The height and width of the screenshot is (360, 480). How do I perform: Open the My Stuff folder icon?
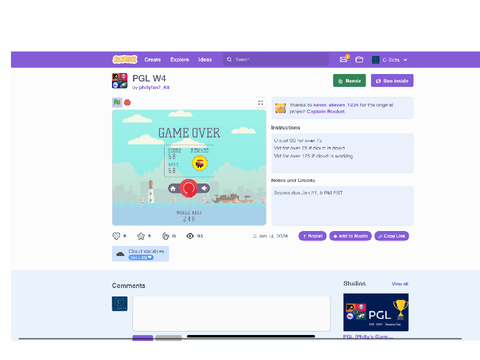click(x=359, y=59)
